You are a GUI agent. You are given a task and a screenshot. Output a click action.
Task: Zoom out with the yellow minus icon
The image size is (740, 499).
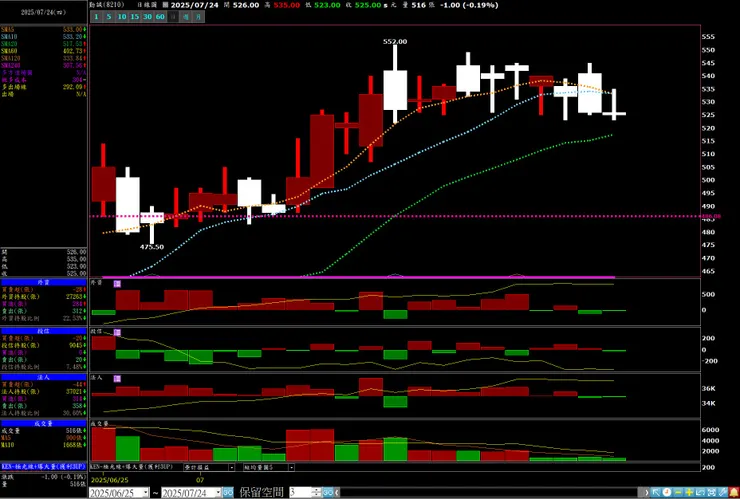point(678,493)
